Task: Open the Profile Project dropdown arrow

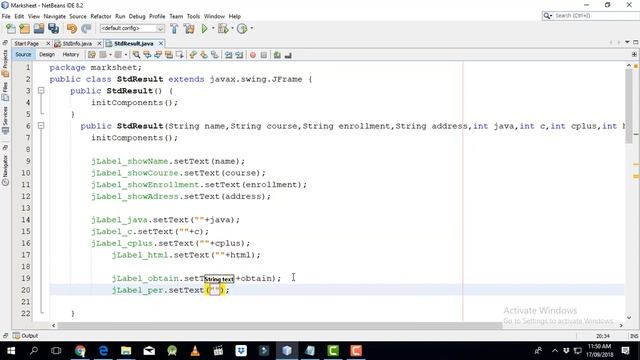Action: tap(251, 28)
